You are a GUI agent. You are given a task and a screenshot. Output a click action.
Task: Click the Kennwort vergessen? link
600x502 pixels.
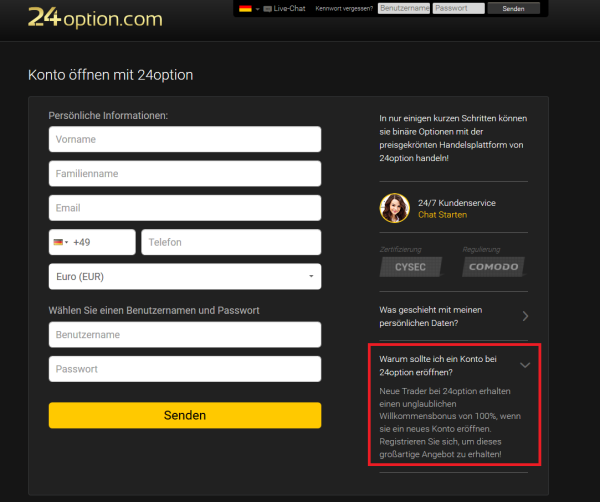(344, 8)
